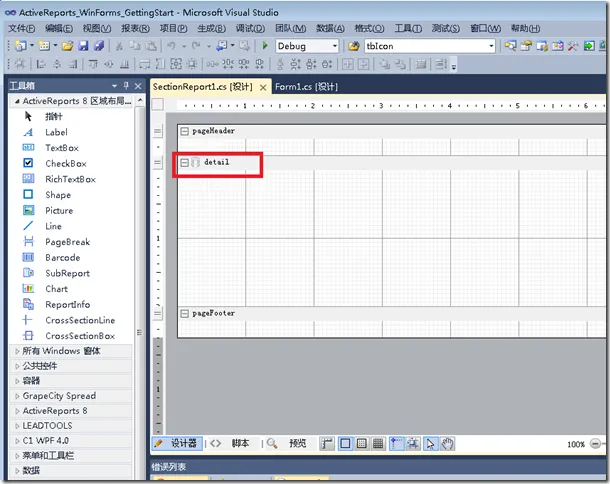Select the Barcode tool in toolbox
This screenshot has height=484, width=610.
coord(62,257)
